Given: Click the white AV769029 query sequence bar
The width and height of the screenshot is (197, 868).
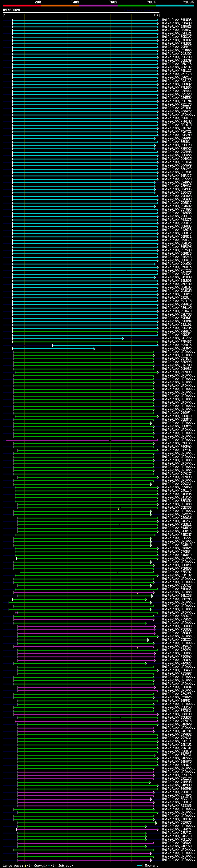Looking at the screenshot, I should [x=81, y=13].
